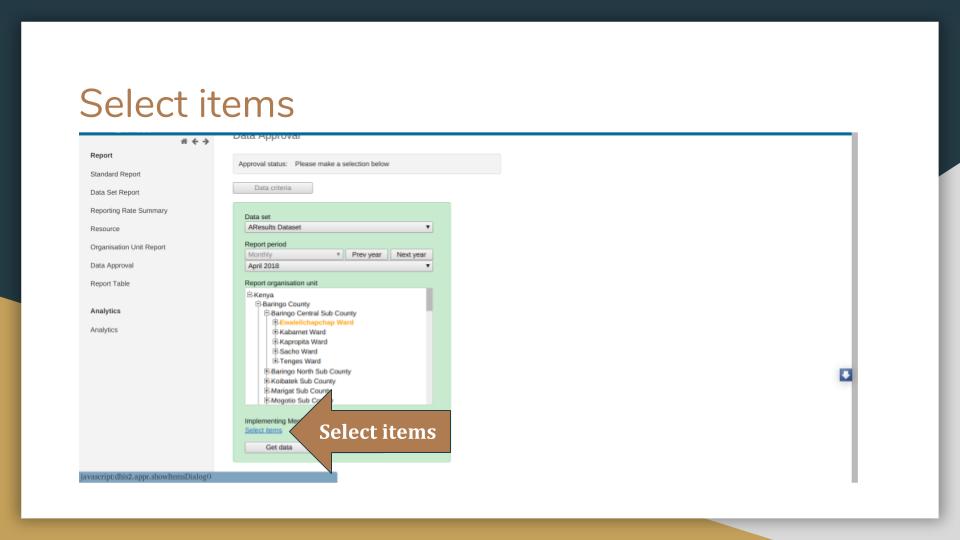Open the Data set dropdown
The image size is (960, 540).
point(339,227)
